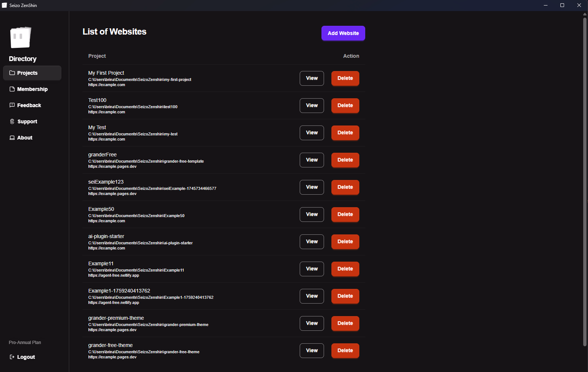Click the app icon in the title bar
This screenshot has width=588, height=372.
[x=4, y=5]
